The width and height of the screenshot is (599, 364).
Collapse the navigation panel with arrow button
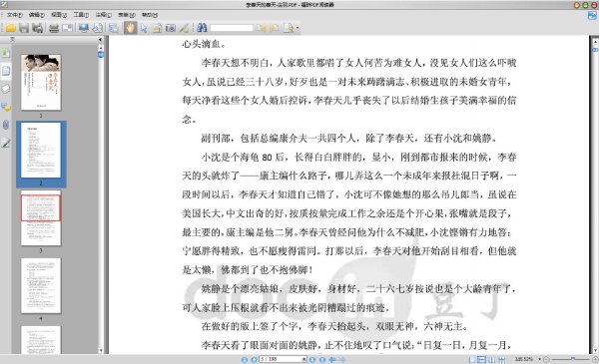coord(100,39)
